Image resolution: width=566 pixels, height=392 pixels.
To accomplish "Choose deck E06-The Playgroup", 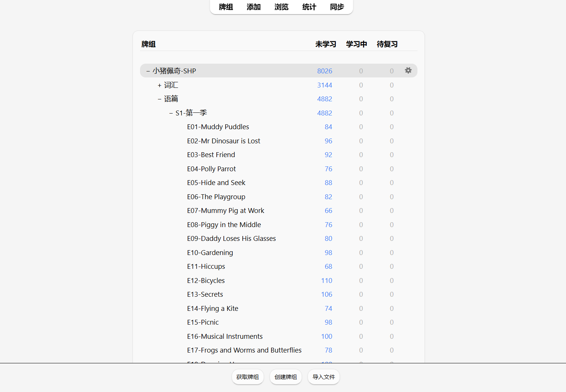I will pos(216,197).
